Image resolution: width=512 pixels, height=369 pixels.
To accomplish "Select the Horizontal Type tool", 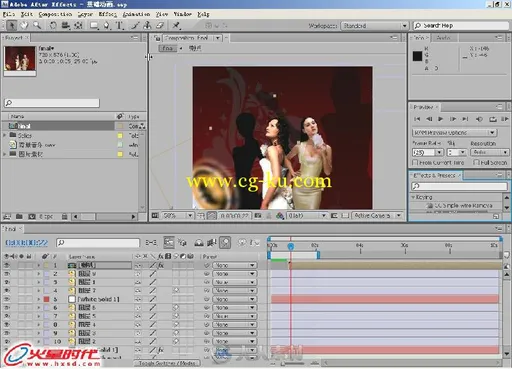I will pyautogui.click(x=119, y=25).
